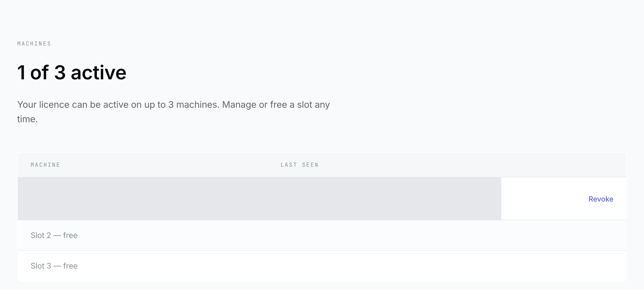The height and width of the screenshot is (290, 644).
Task: Click the 'Slot 3' label text
Action: [x=41, y=266]
